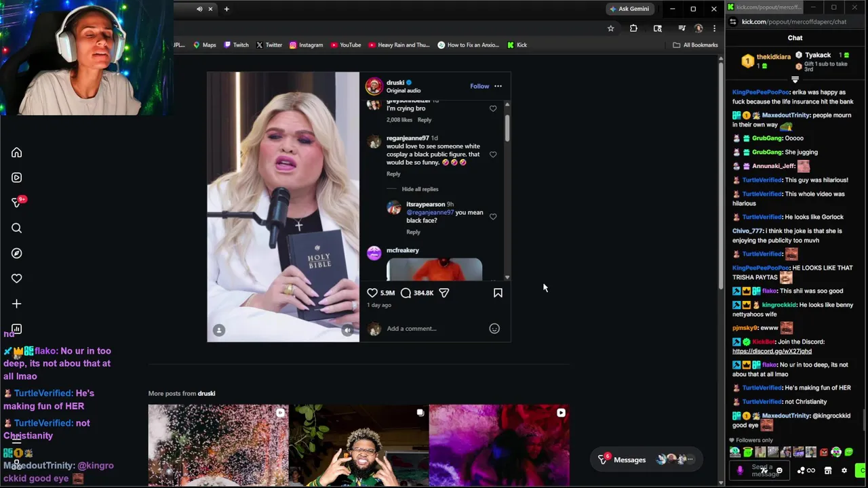Open Heavy Rain and Thu... bookmark
The width and height of the screenshot is (868, 488).
(x=399, y=45)
